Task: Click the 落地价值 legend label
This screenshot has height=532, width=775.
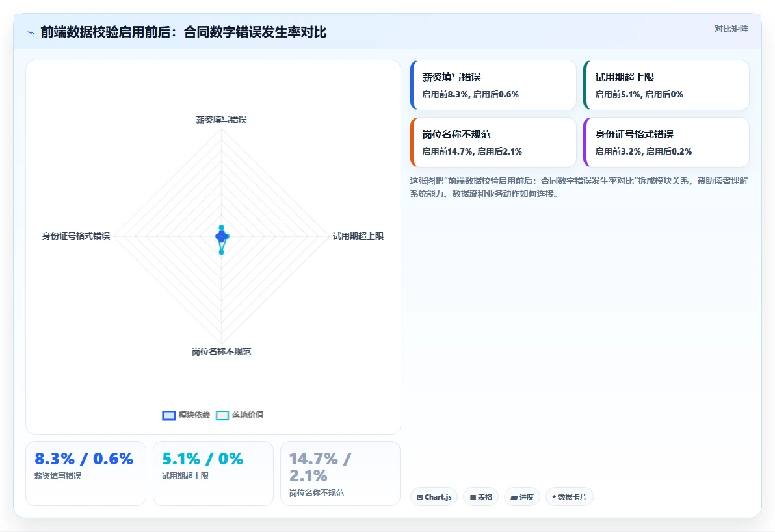Action: pos(248,415)
